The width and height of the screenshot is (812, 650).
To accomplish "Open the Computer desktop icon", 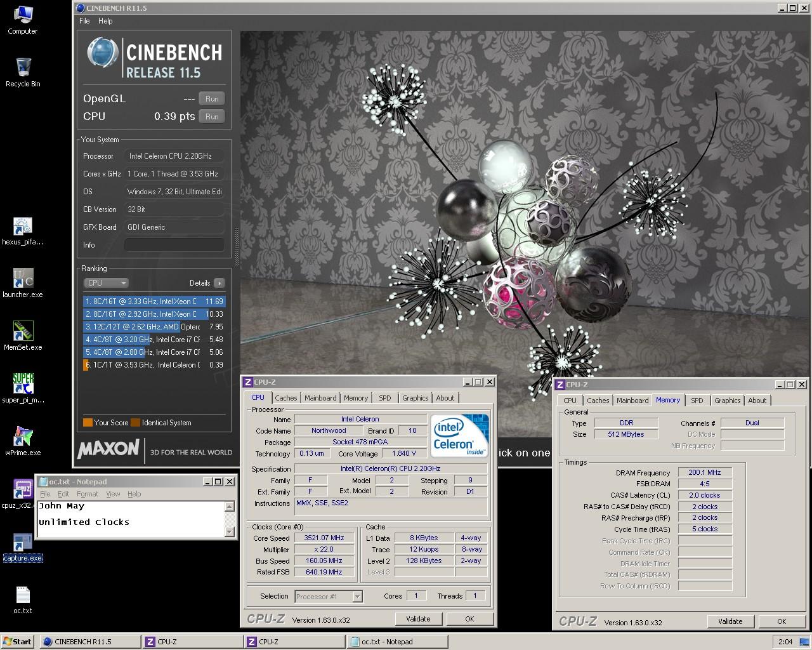I will click(x=22, y=19).
